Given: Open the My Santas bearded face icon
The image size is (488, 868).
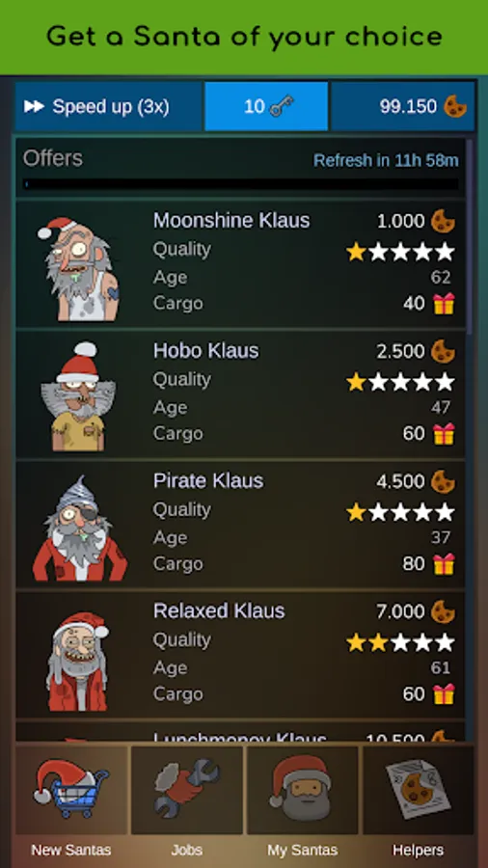Looking at the screenshot, I should coord(302,788).
